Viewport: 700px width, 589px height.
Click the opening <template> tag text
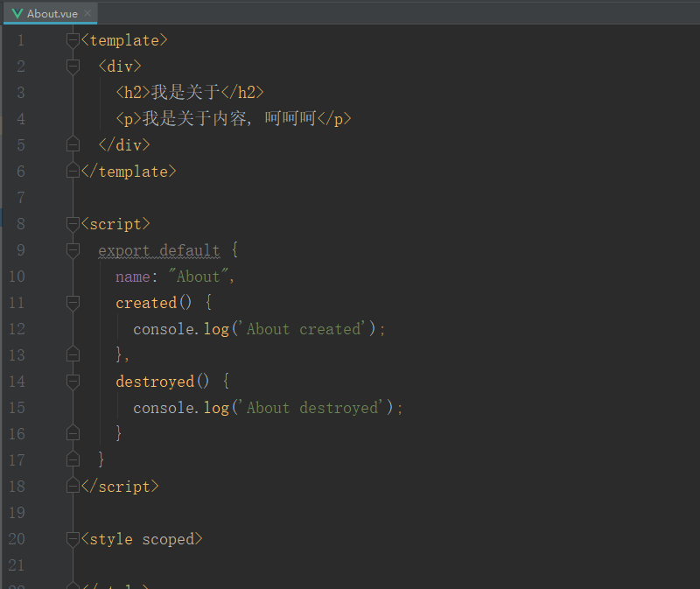[x=124, y=40]
